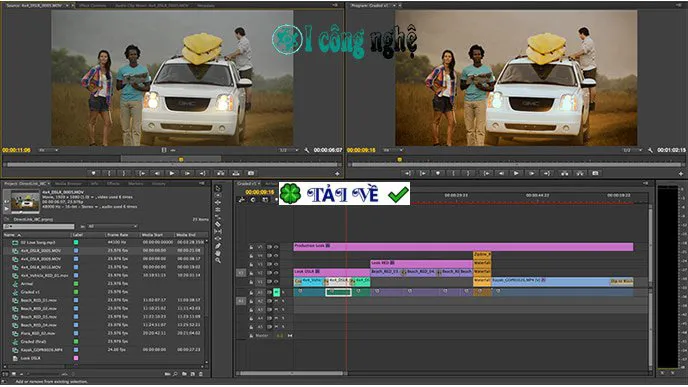The width and height of the screenshot is (688, 387).
Task: Switch to Effects tab in Project panel group
Action: 113,183
